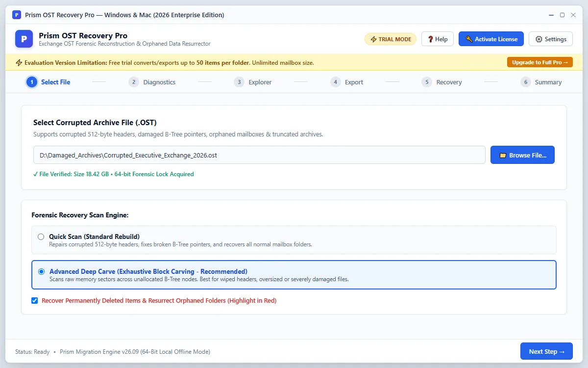This screenshot has height=368, width=588.
Task: Click the large Prism app logo in header
Action: pos(24,39)
